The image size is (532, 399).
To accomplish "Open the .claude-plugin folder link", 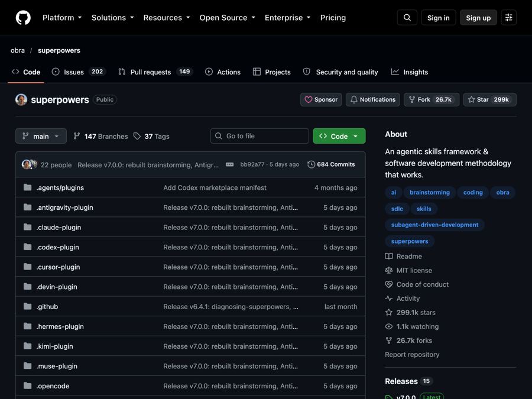I will 59,228.
